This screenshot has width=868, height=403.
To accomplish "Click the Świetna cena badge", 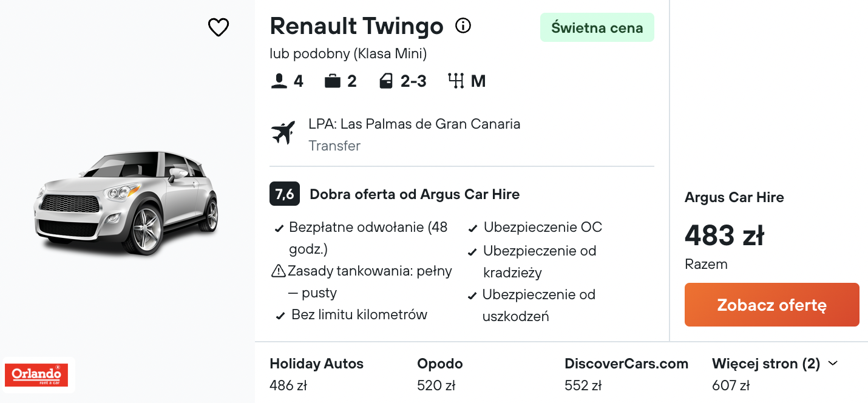I will click(x=597, y=27).
